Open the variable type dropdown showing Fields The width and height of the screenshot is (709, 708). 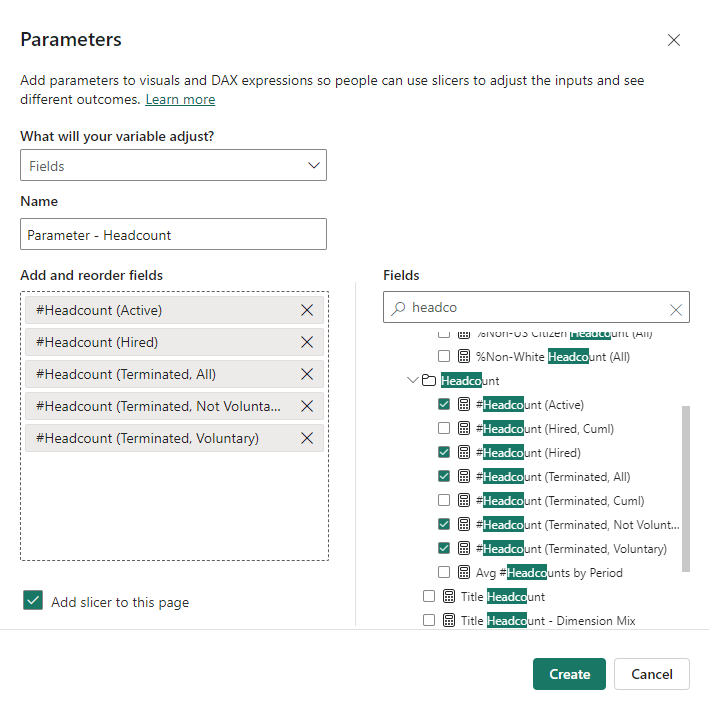[x=173, y=165]
